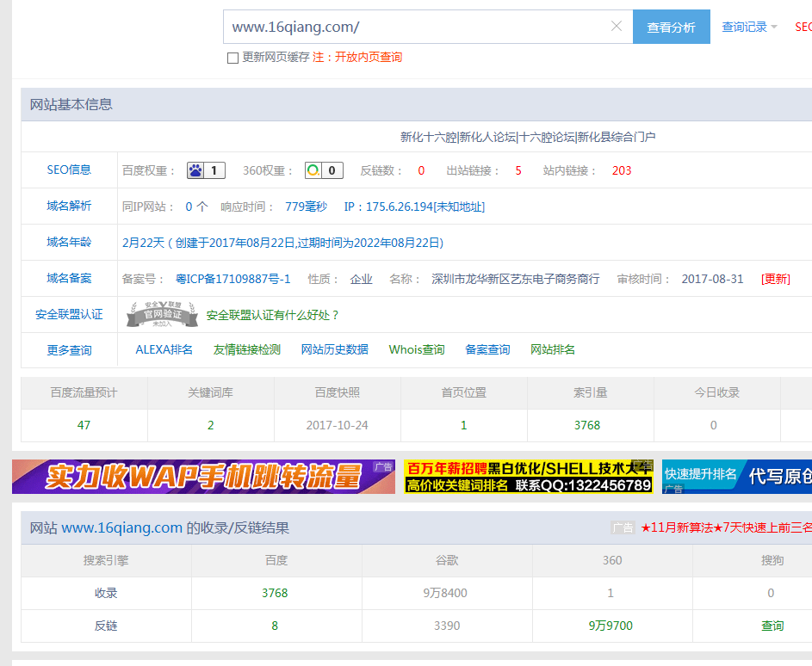Open the ALEXA排名 link

point(164,349)
